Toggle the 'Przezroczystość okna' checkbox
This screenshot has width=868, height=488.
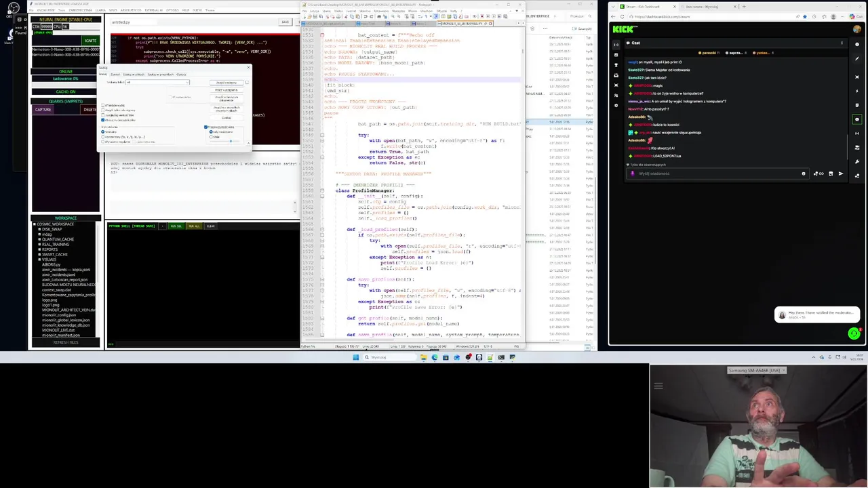(205, 127)
